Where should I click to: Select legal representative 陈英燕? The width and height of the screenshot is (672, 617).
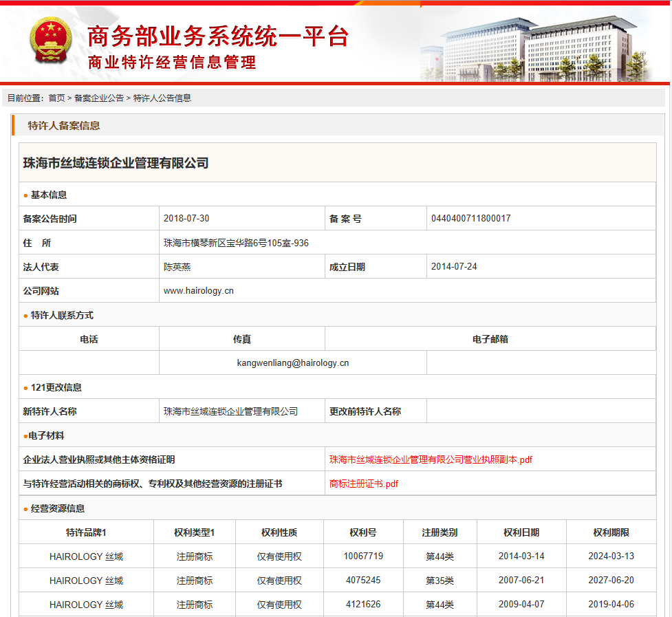(x=177, y=267)
